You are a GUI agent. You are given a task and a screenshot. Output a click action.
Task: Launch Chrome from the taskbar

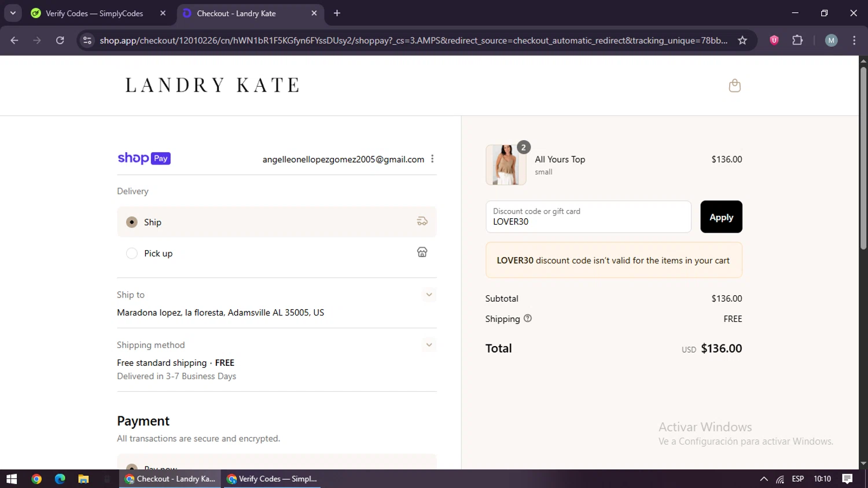pyautogui.click(x=36, y=479)
